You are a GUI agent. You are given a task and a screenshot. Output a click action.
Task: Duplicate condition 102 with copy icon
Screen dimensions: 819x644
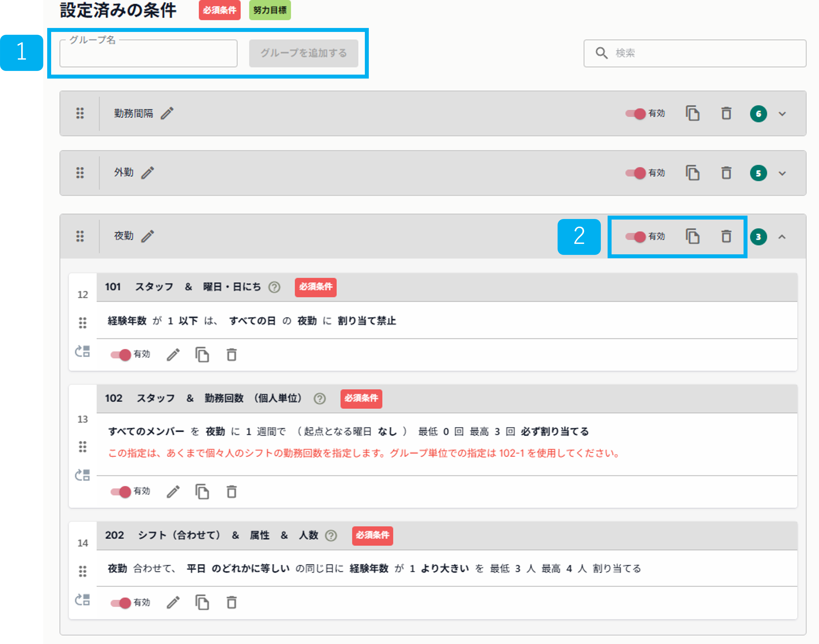[x=202, y=491]
